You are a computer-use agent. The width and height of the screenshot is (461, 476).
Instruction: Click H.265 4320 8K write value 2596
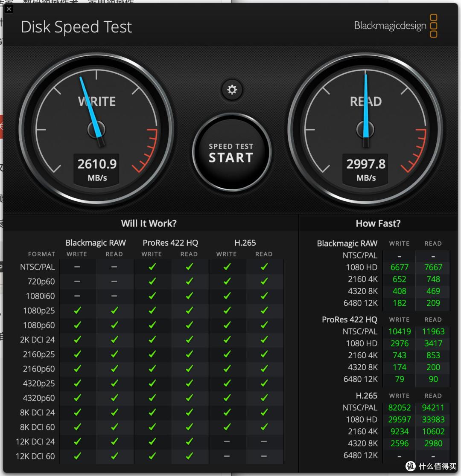point(399,444)
